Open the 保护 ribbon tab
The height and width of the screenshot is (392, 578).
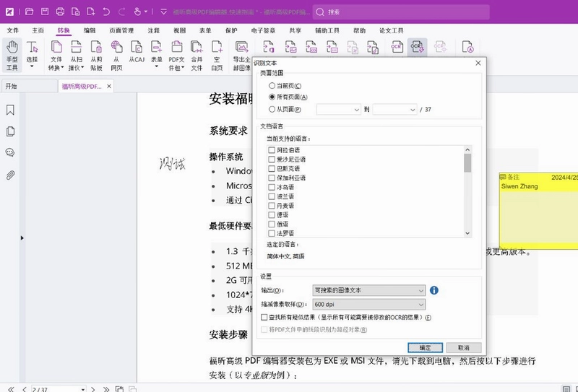[231, 30]
